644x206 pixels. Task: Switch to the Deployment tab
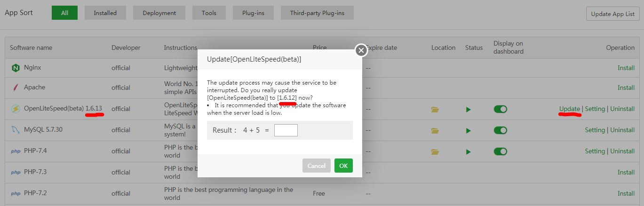[x=159, y=13]
